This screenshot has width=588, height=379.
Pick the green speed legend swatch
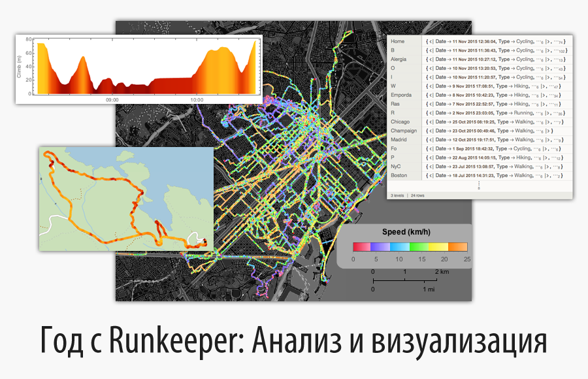pos(419,246)
